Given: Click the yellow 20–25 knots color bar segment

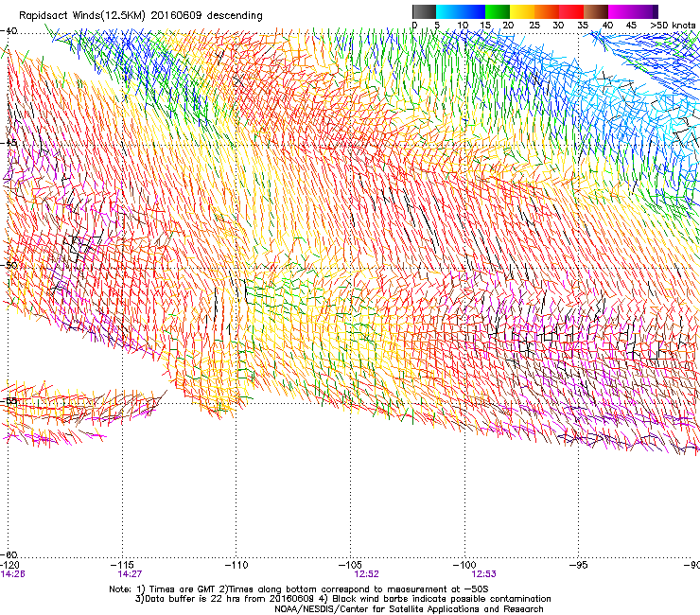Looking at the screenshot, I should pos(522,11).
